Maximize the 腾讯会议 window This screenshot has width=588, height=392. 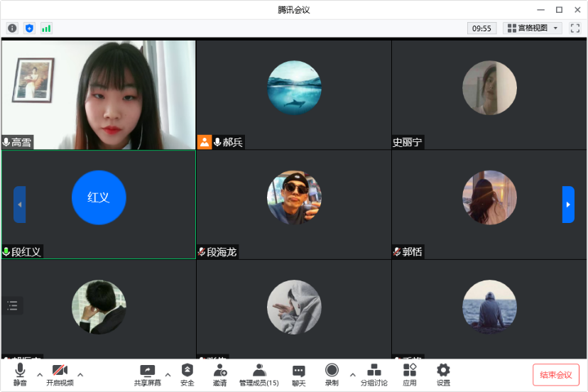tap(559, 10)
